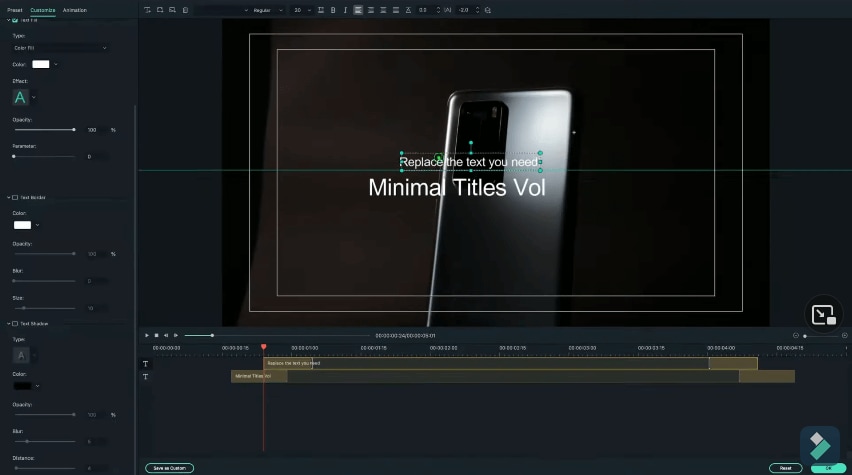The image size is (852, 475).
Task: Click the white Text Border color swatch
Action: coord(22,225)
